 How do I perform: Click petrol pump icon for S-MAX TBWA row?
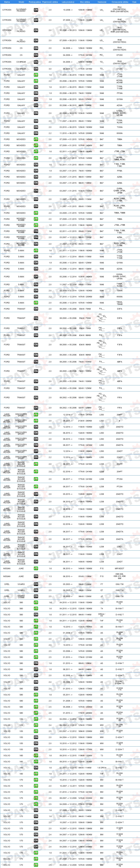click(36, 303)
